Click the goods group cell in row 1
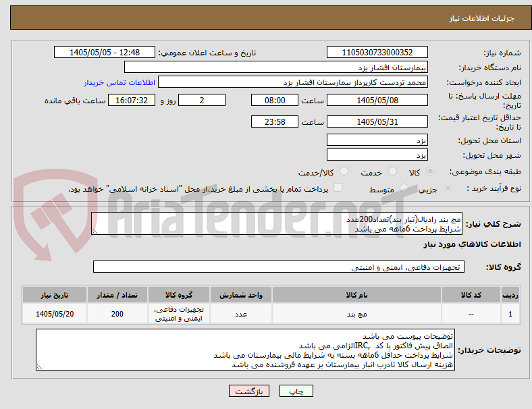 pyautogui.click(x=179, y=314)
